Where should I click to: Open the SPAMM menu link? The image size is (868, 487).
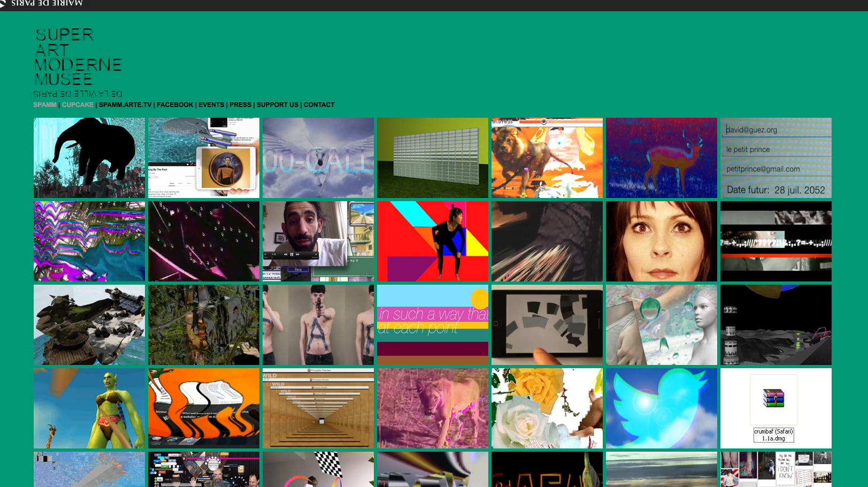pos(45,105)
